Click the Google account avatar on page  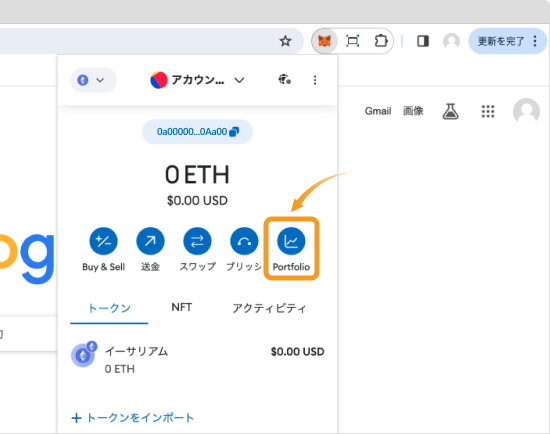526,111
